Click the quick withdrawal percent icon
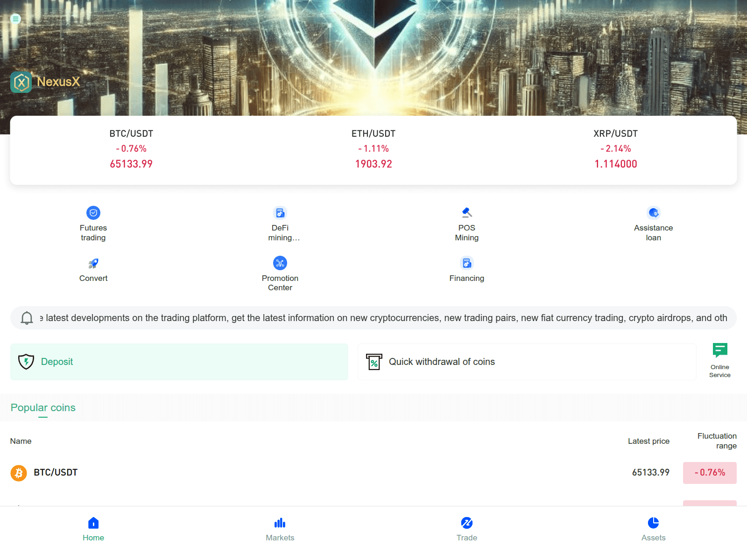This screenshot has height=560, width=747. pos(374,362)
